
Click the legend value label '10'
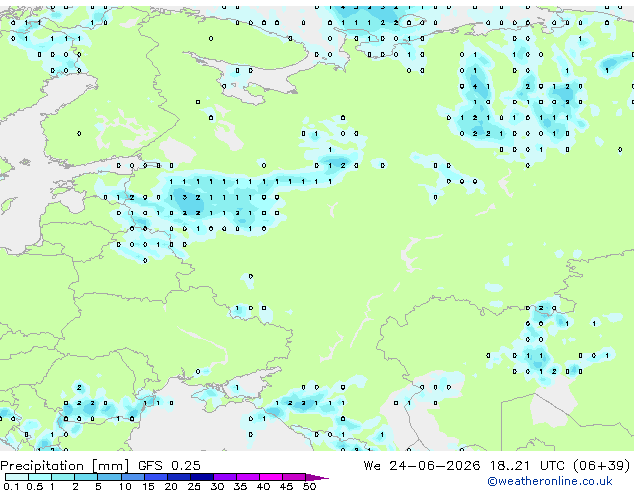tap(125, 486)
